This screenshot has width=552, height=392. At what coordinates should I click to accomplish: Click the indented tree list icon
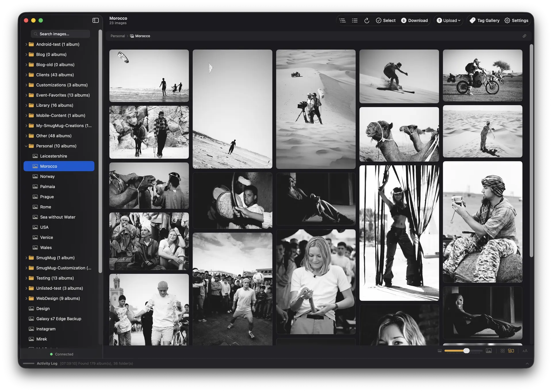pyautogui.click(x=342, y=20)
